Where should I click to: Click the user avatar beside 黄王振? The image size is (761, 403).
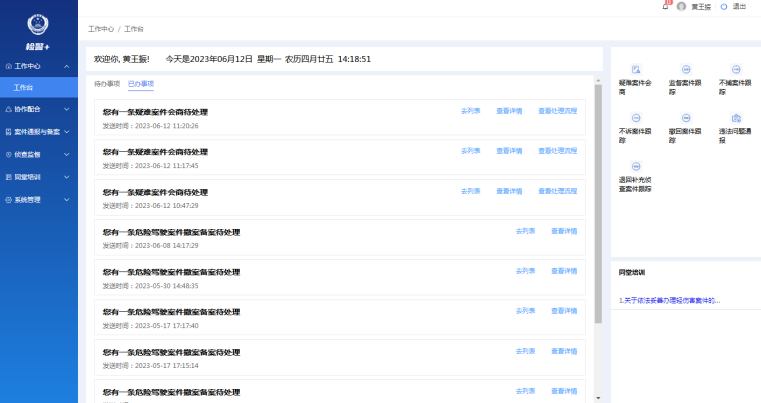(682, 6)
